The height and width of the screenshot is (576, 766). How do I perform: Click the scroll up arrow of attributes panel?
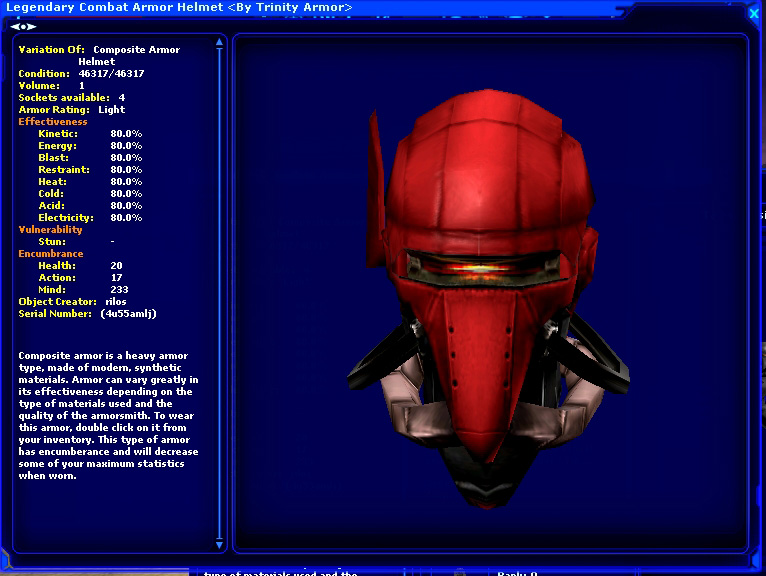pos(219,43)
